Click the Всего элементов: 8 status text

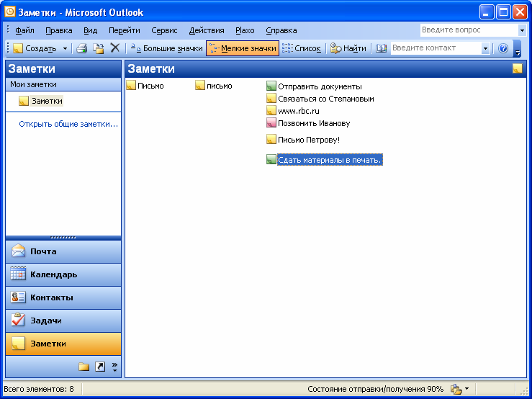[39, 389]
